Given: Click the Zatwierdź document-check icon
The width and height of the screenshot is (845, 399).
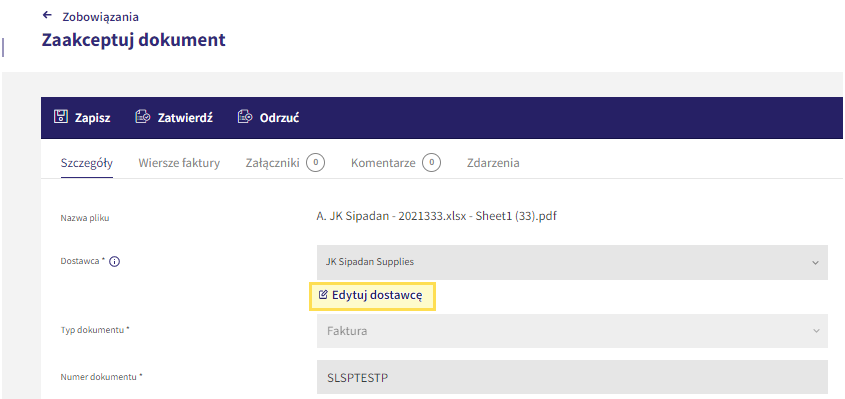Looking at the screenshot, I should [x=142, y=116].
